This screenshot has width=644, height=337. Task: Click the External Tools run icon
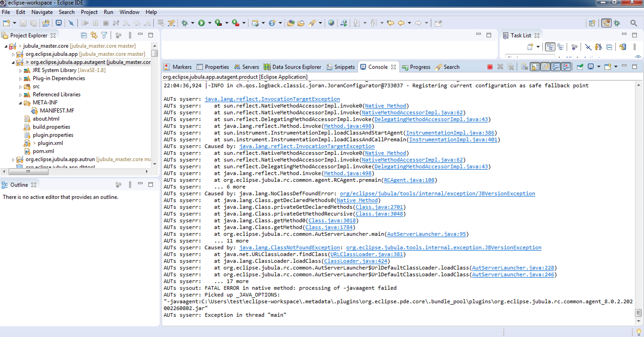tap(235, 23)
